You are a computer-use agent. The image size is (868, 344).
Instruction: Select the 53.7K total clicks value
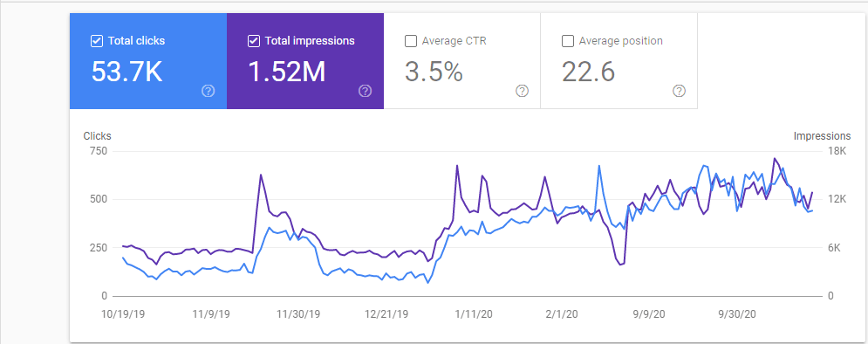tap(126, 72)
